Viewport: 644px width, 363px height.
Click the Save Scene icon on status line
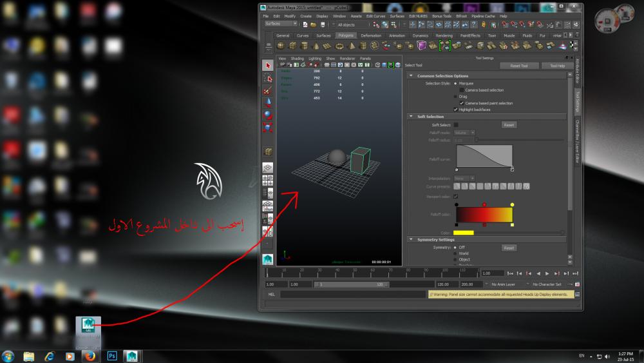(x=323, y=25)
